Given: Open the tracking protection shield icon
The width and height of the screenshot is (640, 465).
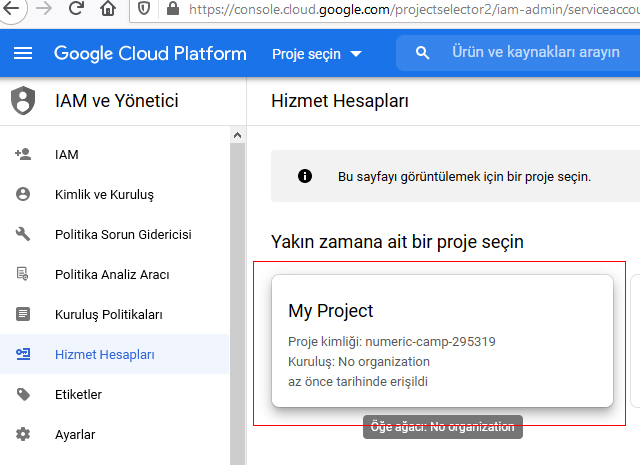Looking at the screenshot, I should 144,9.
